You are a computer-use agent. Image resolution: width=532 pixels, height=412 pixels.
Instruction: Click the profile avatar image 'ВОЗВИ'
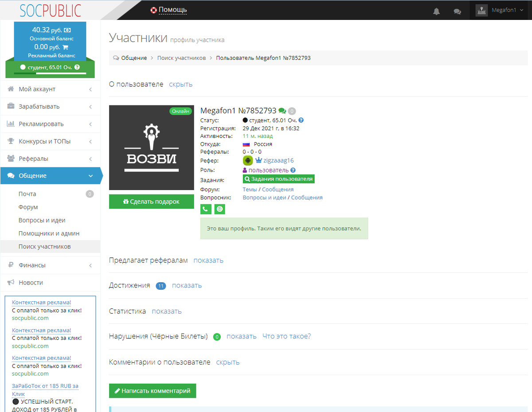pyautogui.click(x=152, y=148)
